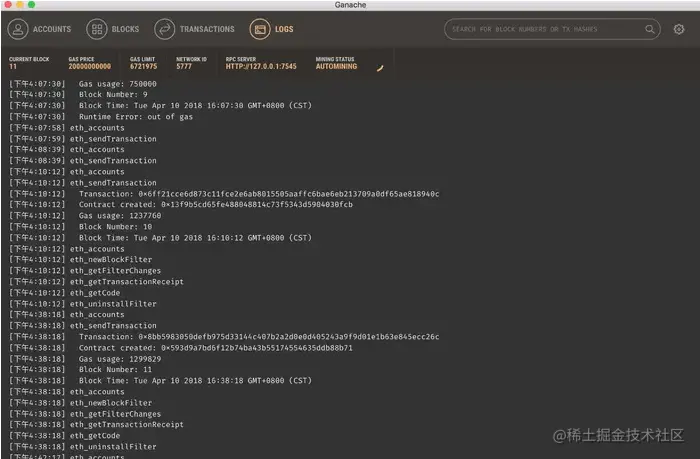This screenshot has height=459, width=700.
Task: Open the Accounts tab icon
Action: (x=18, y=29)
